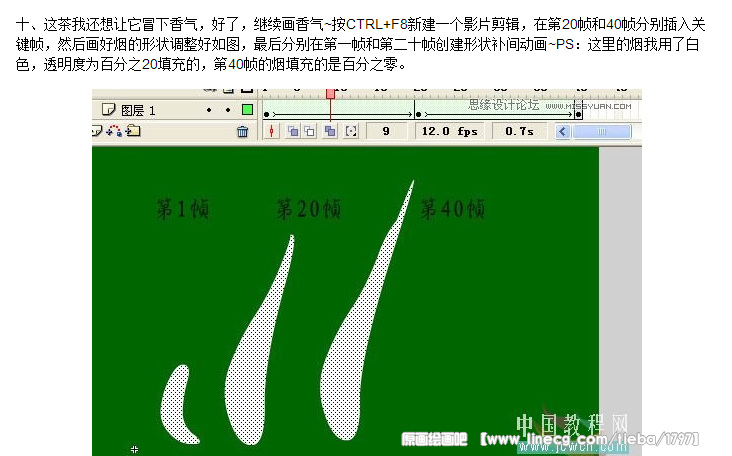Click the 第20帧 label on stage

[x=309, y=208]
